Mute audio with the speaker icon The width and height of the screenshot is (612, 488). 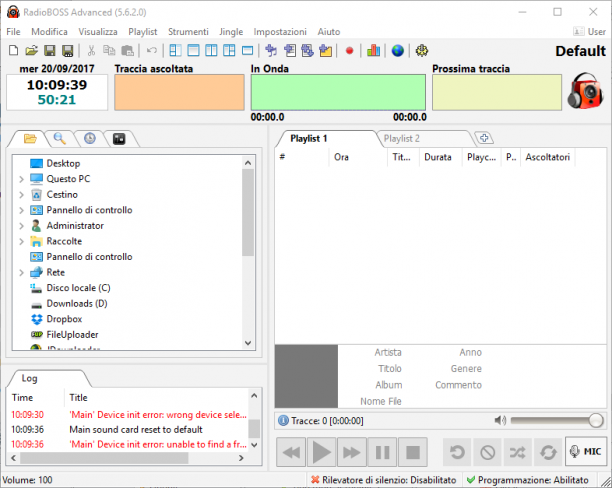[500, 420]
